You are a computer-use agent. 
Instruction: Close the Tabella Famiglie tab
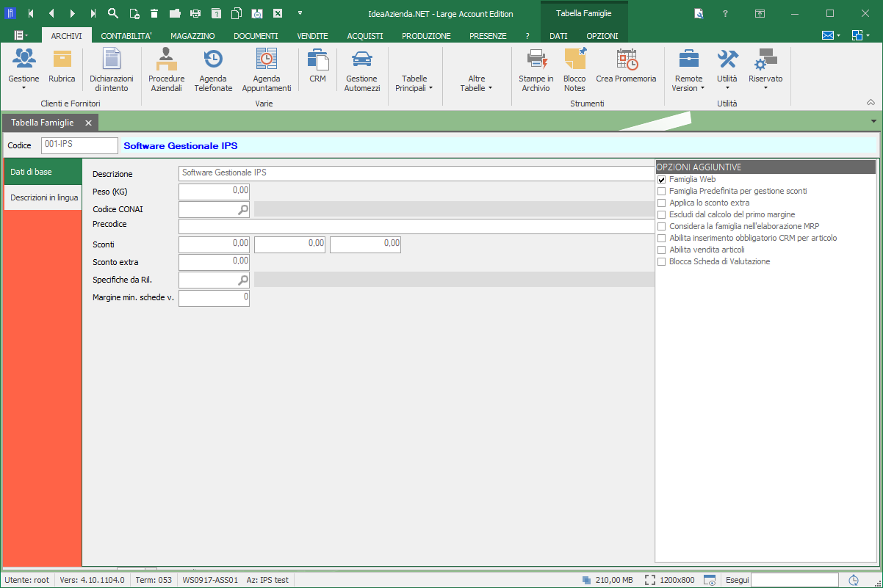(88, 123)
